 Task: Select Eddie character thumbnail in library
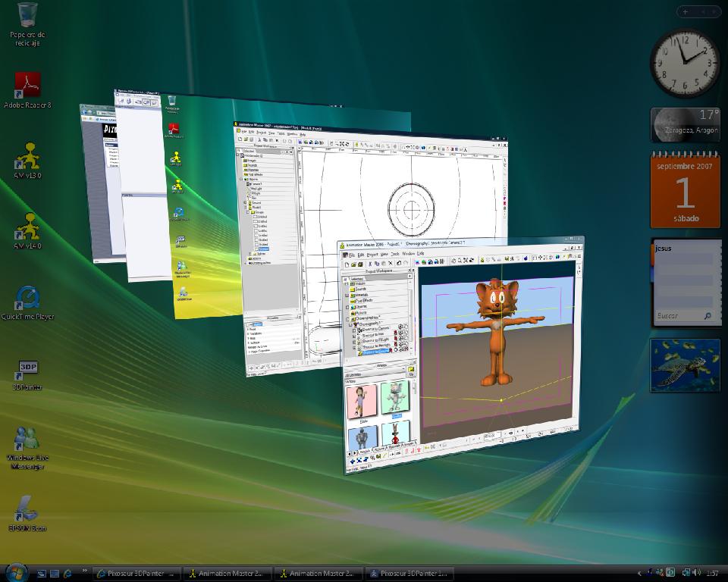[x=362, y=402]
